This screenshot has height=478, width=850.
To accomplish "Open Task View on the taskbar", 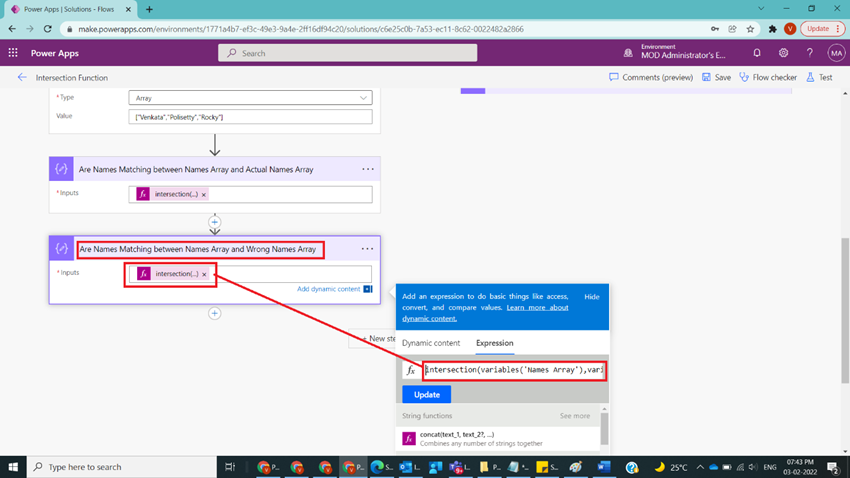I will (230, 467).
